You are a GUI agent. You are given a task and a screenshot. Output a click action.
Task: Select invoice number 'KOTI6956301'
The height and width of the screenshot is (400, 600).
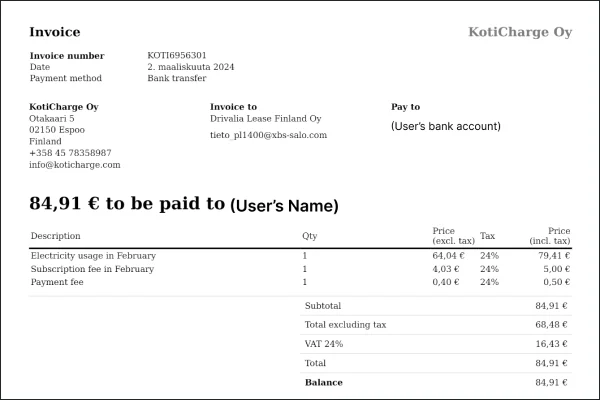(x=177, y=56)
